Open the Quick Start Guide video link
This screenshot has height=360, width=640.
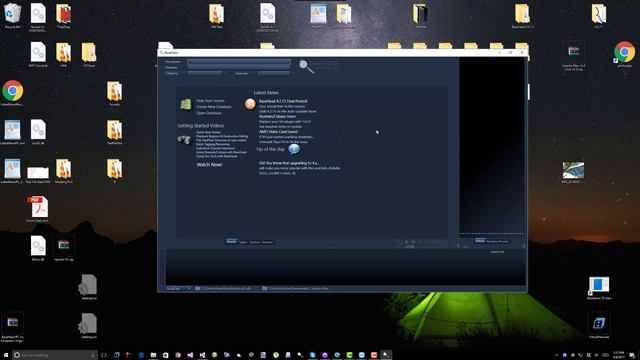click(x=209, y=132)
